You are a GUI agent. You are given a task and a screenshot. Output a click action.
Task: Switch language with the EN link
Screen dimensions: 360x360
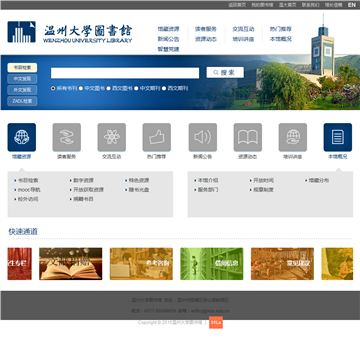[x=352, y=5]
